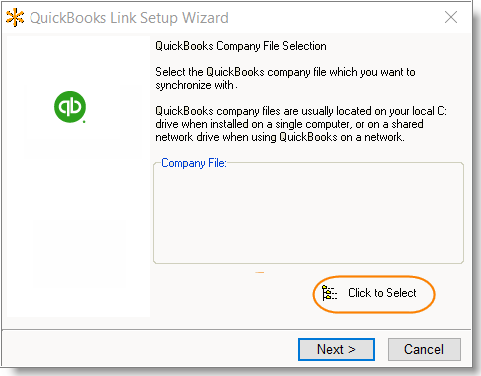Click the tree icon beside Click to Select

pyautogui.click(x=330, y=293)
